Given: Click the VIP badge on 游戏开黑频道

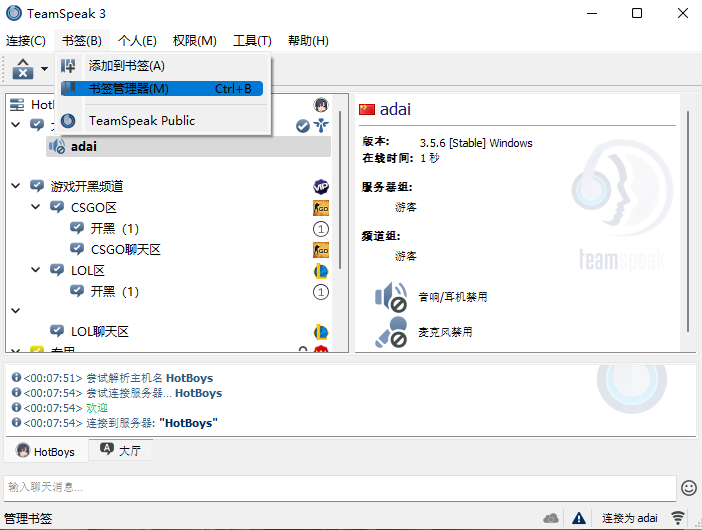Looking at the screenshot, I should [321, 186].
